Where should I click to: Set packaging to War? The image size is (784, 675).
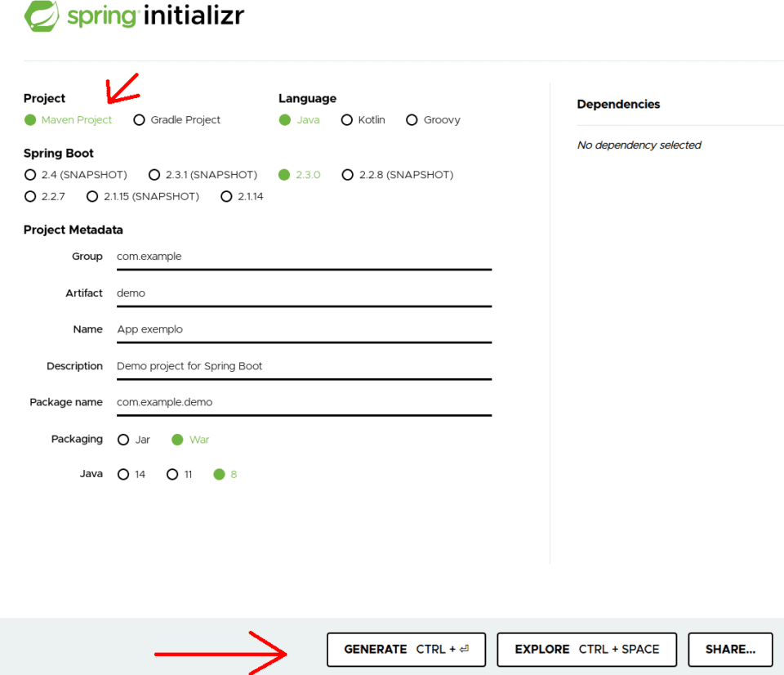(x=190, y=440)
